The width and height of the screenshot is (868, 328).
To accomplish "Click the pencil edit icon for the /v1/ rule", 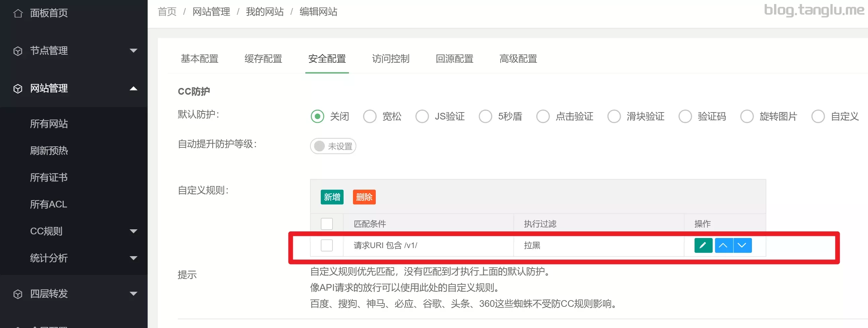I will (x=703, y=245).
